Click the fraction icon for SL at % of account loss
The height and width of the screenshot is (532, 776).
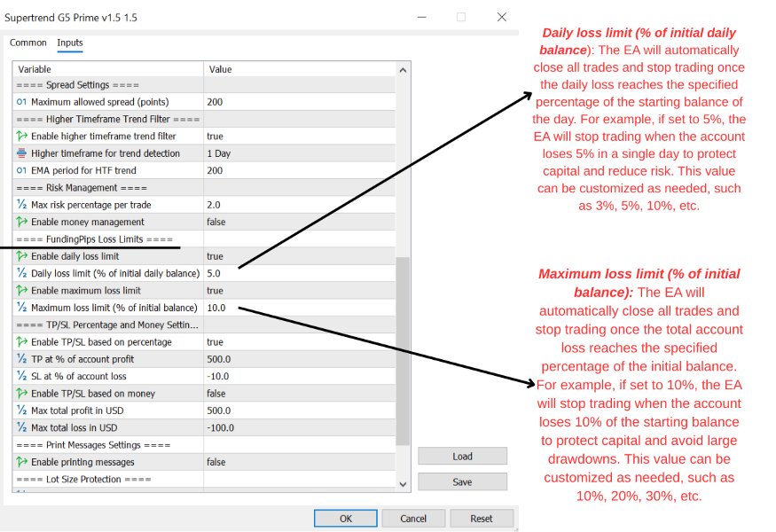21,376
